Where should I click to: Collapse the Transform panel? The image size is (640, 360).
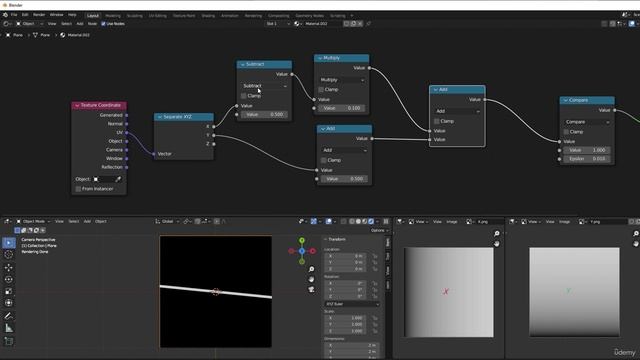tap(326, 239)
